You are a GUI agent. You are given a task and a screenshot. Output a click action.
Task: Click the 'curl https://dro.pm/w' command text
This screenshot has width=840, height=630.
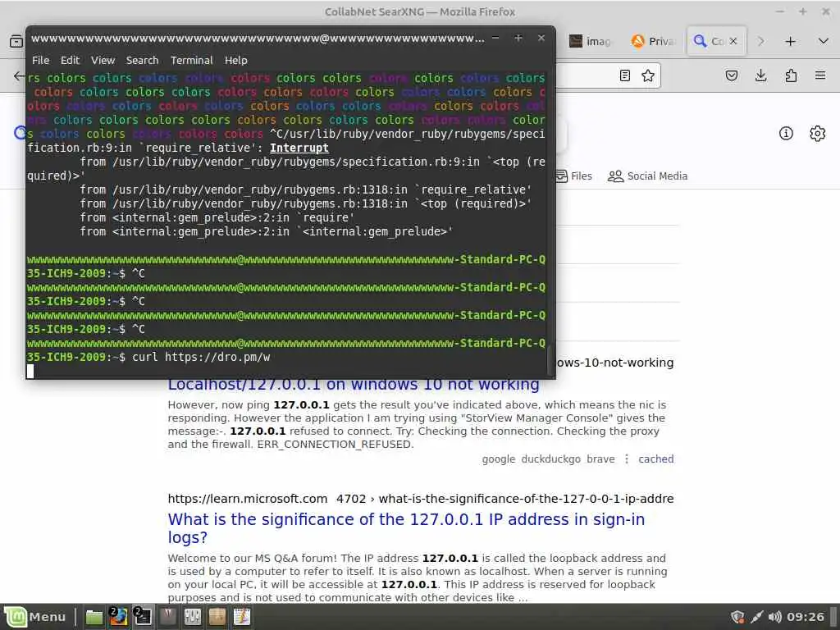coord(201,357)
